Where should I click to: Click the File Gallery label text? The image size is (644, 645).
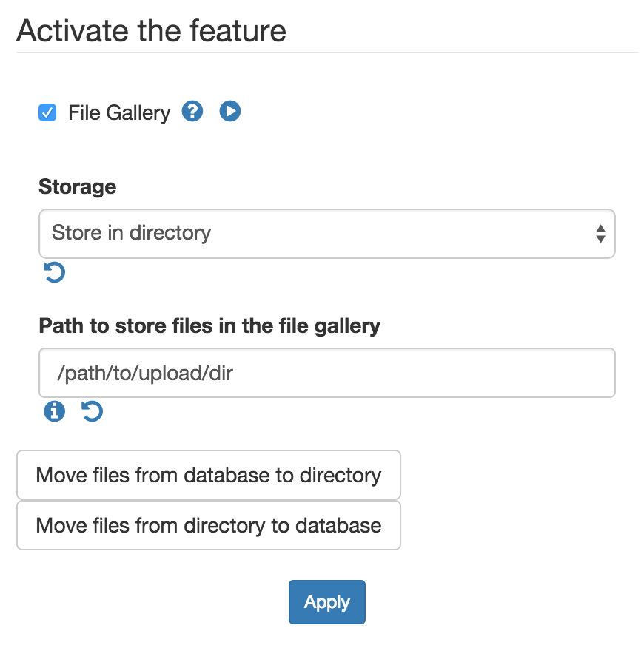click(119, 112)
